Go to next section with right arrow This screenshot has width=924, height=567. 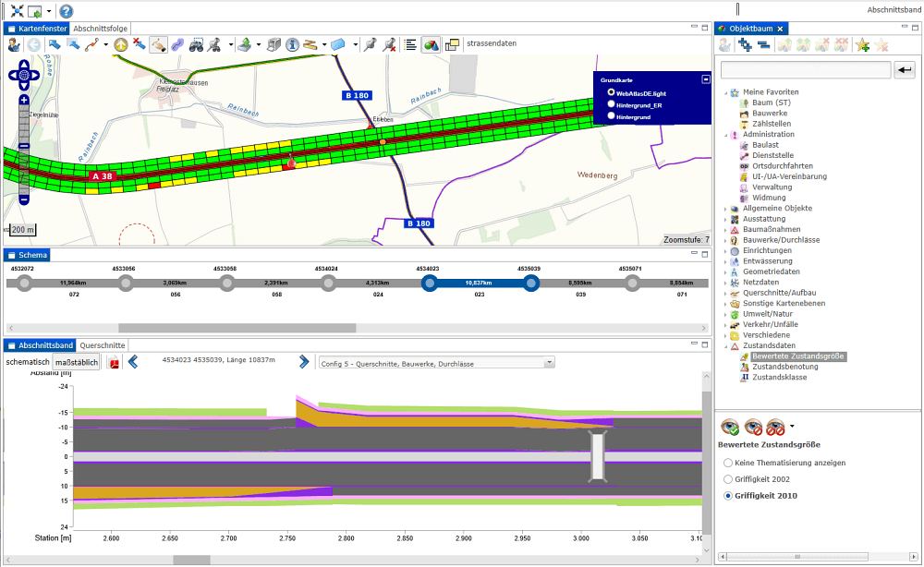(304, 362)
